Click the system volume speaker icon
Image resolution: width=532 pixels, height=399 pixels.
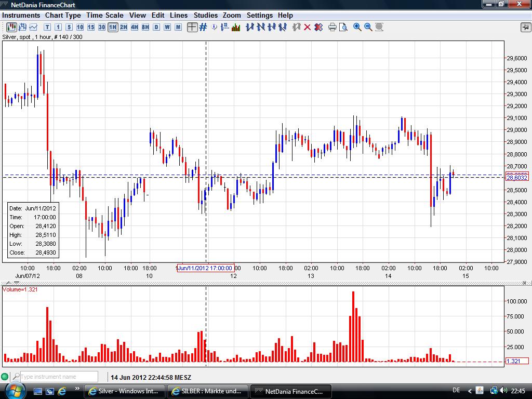[x=502, y=391]
